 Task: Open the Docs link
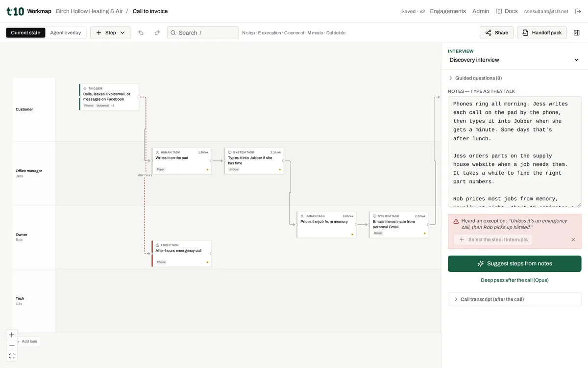[x=507, y=11]
